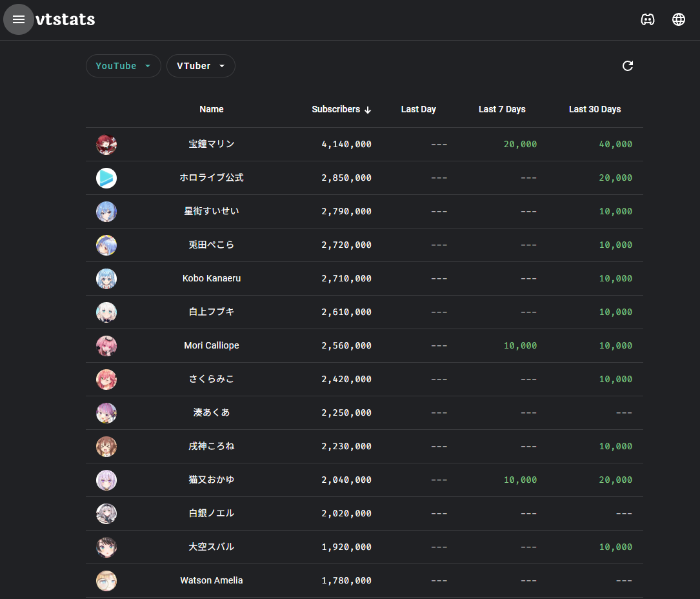This screenshot has width=700, height=599.
Task: Open the Discord link icon
Action: tap(647, 19)
